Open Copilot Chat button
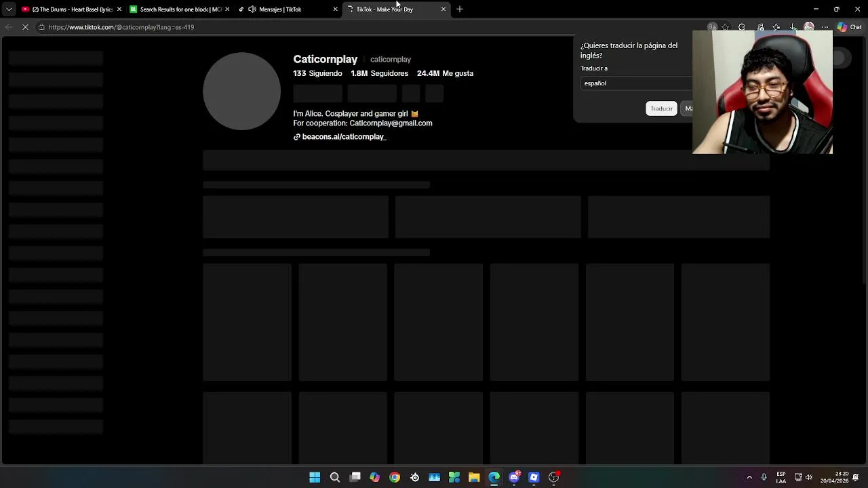Viewport: 868px width, 488px height. pyautogui.click(x=849, y=27)
